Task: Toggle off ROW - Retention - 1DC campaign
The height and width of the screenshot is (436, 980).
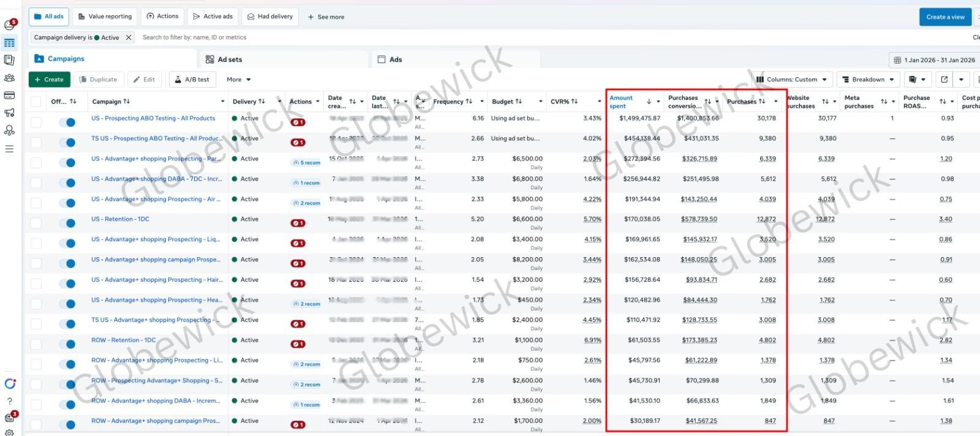Action: [67, 344]
